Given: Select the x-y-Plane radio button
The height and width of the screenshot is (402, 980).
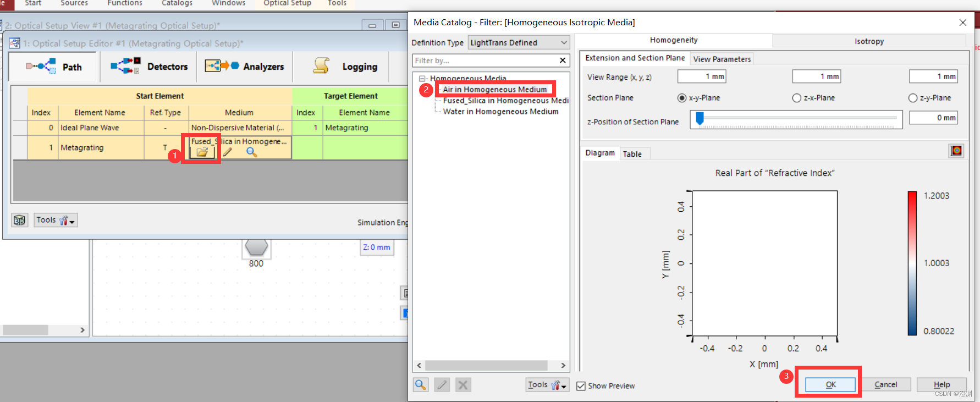Looking at the screenshot, I should 682,98.
